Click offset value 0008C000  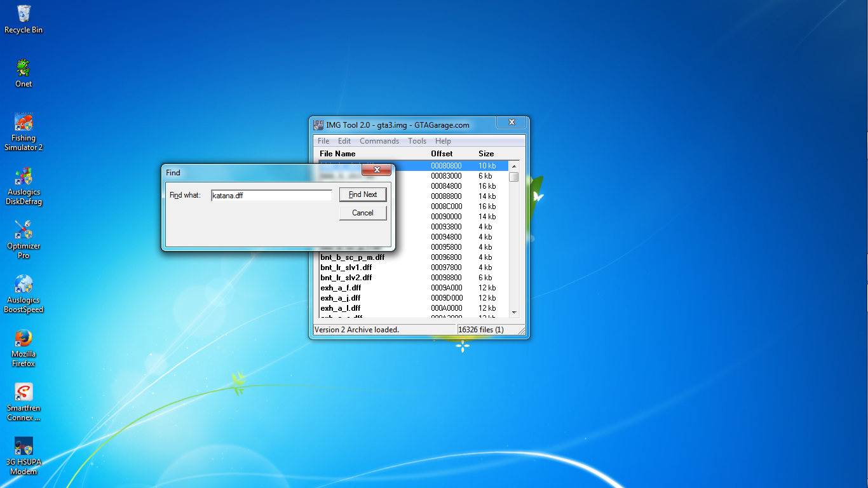point(446,207)
